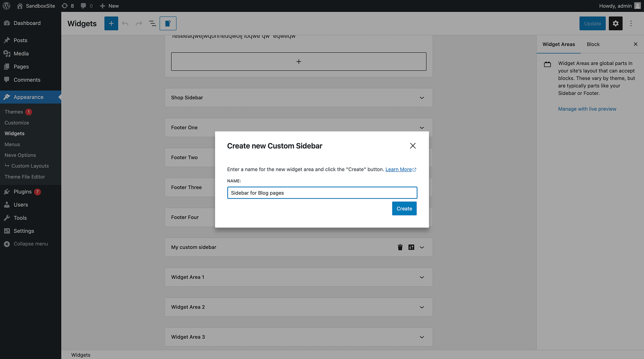Open the Learn More link
The width and height of the screenshot is (644, 359).
(x=399, y=170)
